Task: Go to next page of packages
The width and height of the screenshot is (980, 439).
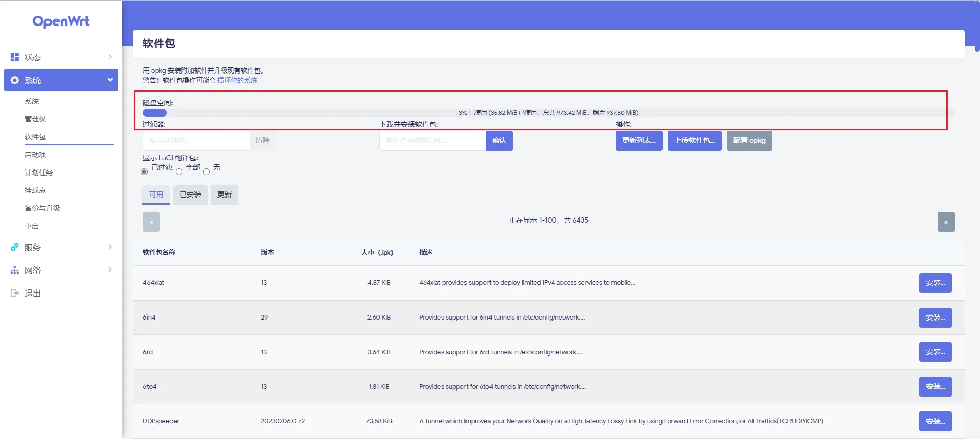Action: (946, 222)
